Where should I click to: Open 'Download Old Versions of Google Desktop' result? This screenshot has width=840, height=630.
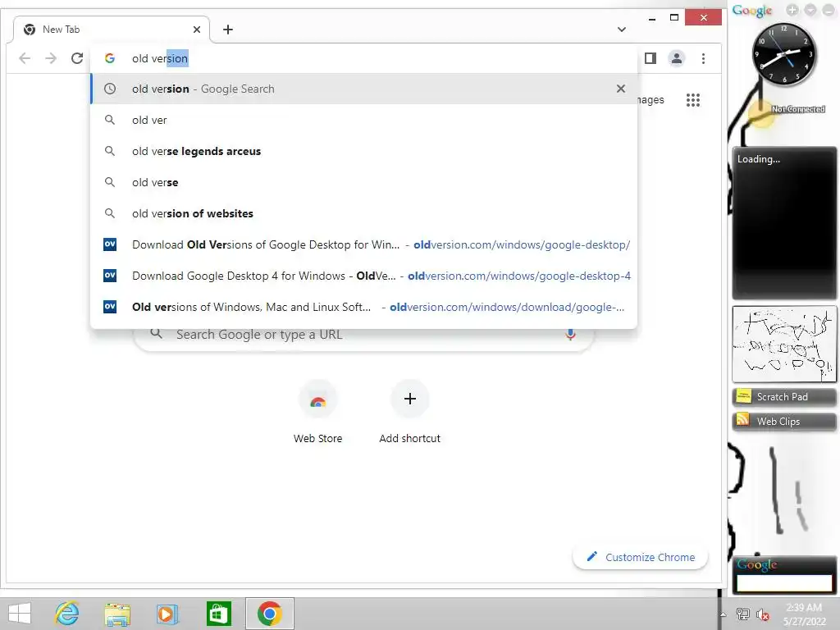click(363, 244)
